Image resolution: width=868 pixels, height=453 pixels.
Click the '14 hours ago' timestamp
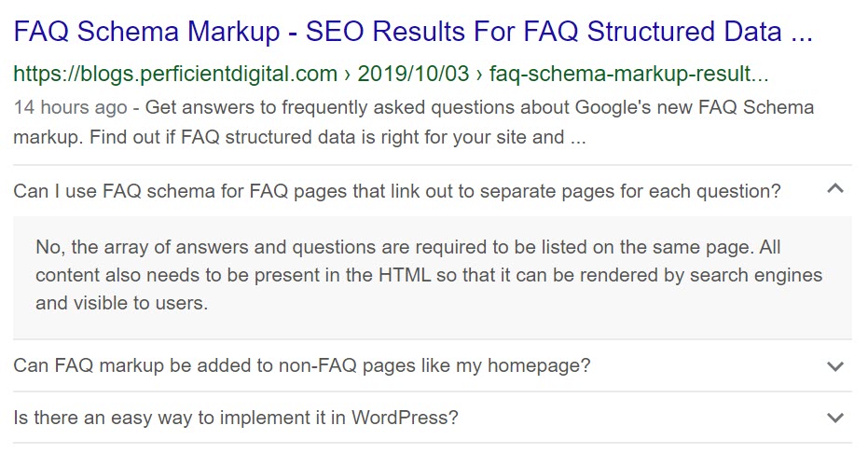[x=70, y=107]
